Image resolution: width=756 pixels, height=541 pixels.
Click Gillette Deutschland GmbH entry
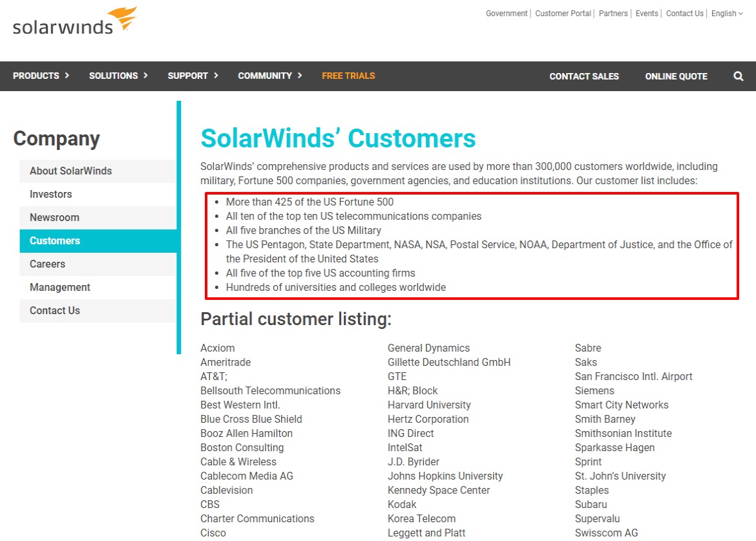click(x=449, y=362)
